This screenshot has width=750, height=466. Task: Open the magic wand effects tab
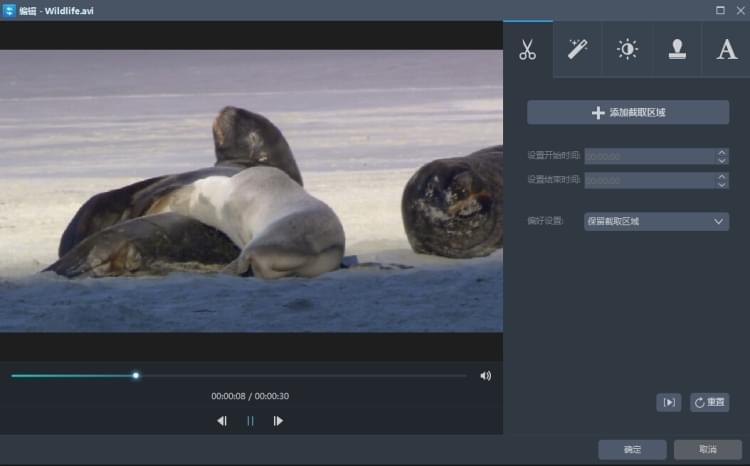point(577,49)
